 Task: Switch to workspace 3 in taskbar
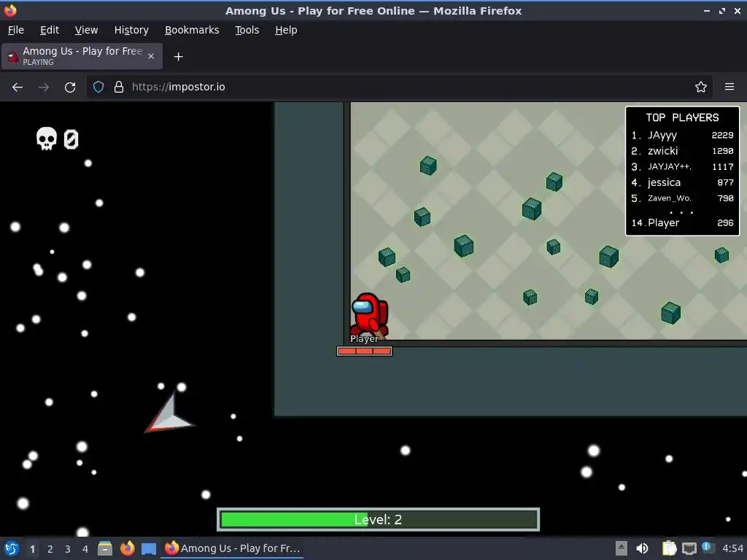click(x=68, y=549)
